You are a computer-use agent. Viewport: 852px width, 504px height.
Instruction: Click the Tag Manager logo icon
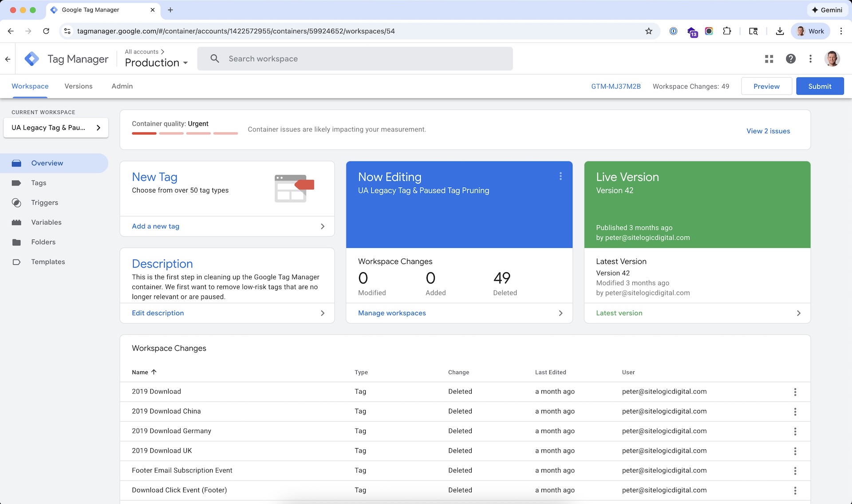pyautogui.click(x=32, y=58)
